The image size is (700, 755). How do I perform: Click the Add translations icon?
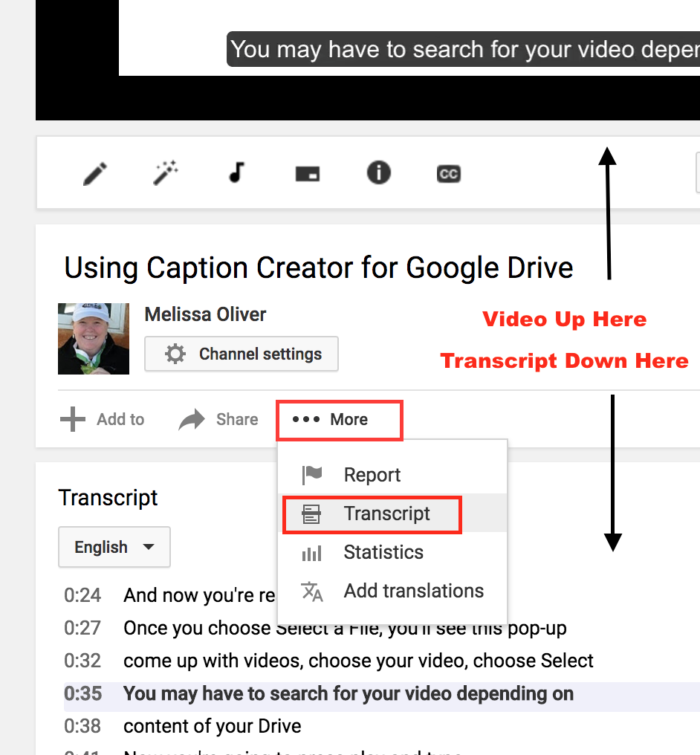tap(311, 592)
